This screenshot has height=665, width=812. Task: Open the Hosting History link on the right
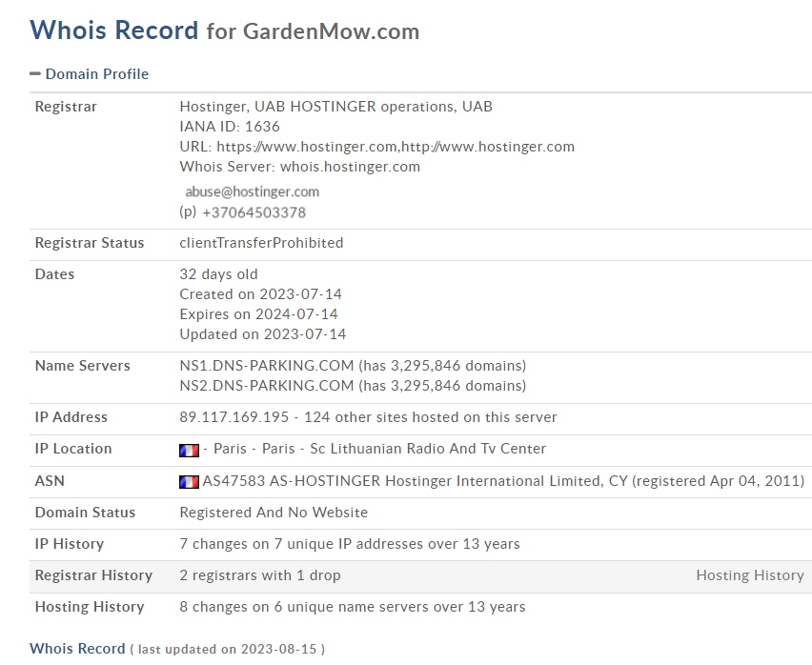pos(749,575)
